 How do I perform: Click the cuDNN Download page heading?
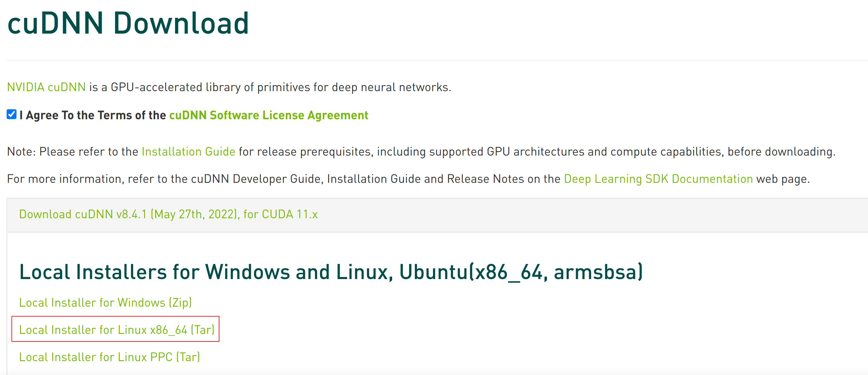click(128, 23)
